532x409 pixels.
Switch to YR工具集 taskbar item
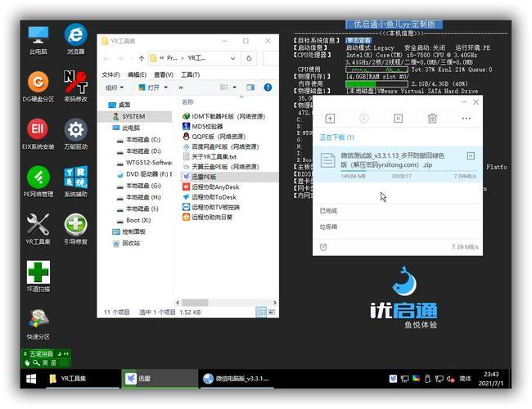(x=81, y=379)
